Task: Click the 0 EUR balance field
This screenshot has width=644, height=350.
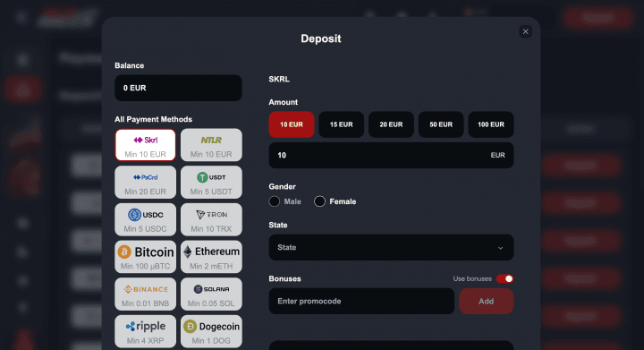Action: tap(178, 88)
